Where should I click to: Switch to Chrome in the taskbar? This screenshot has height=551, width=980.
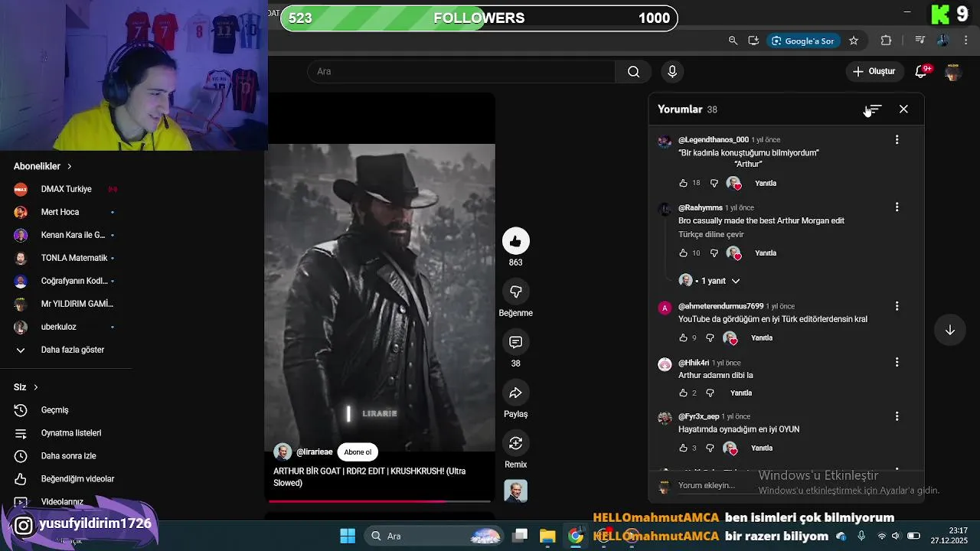575,536
